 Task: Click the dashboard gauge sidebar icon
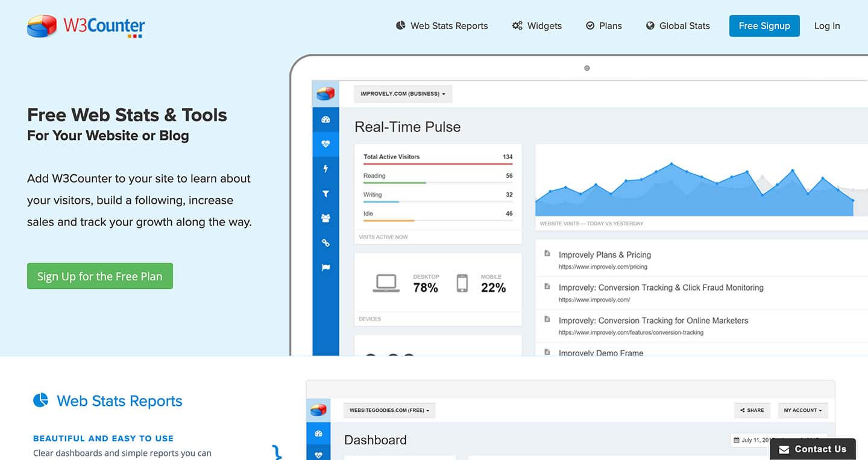point(326,119)
